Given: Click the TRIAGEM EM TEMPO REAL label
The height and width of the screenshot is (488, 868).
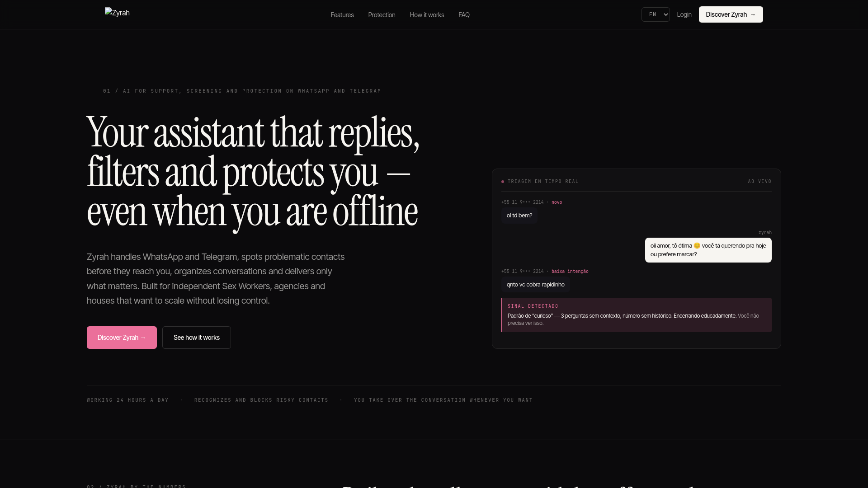Looking at the screenshot, I should (x=543, y=182).
